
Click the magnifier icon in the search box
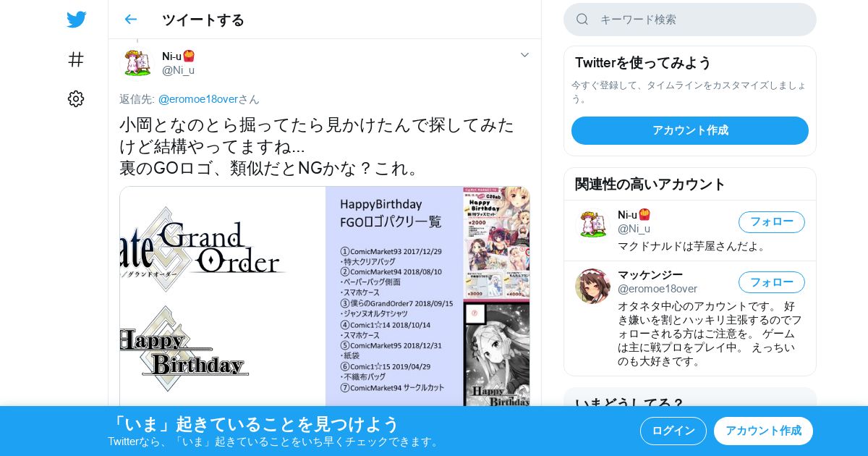click(x=582, y=20)
